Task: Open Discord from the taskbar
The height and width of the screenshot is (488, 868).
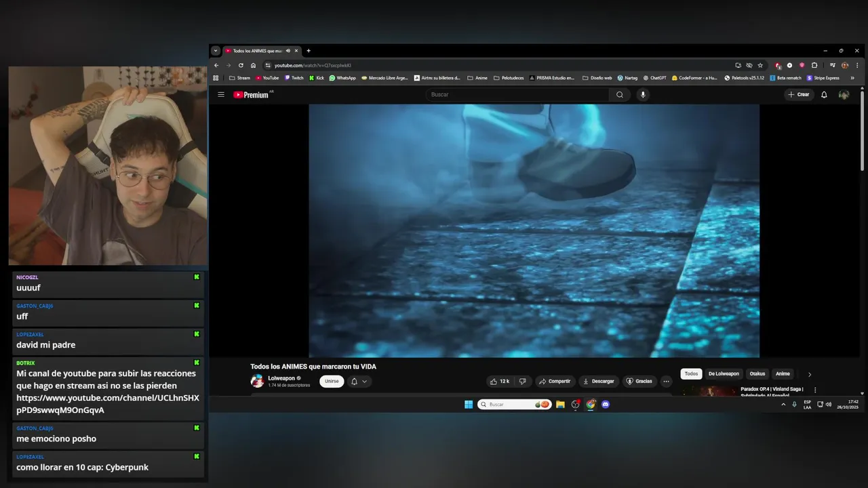Action: [606, 405]
